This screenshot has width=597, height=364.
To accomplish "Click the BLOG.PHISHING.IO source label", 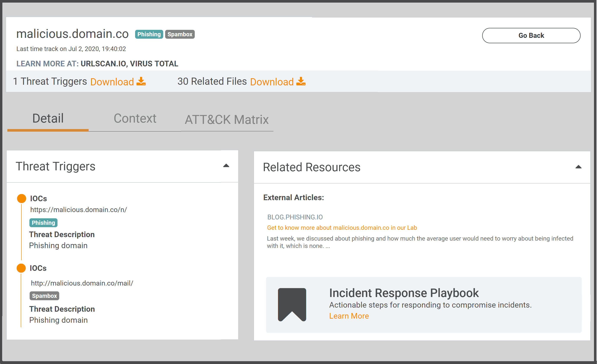I will [x=295, y=217].
